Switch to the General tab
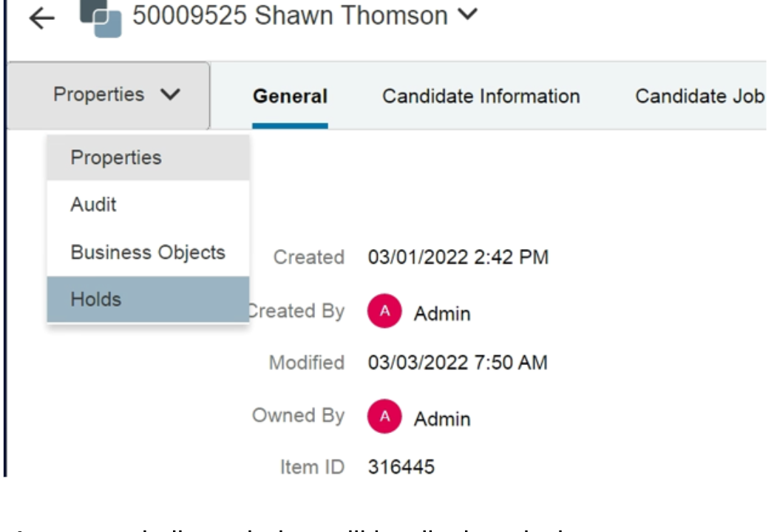Screen dimensions: 777x532 (x=290, y=97)
